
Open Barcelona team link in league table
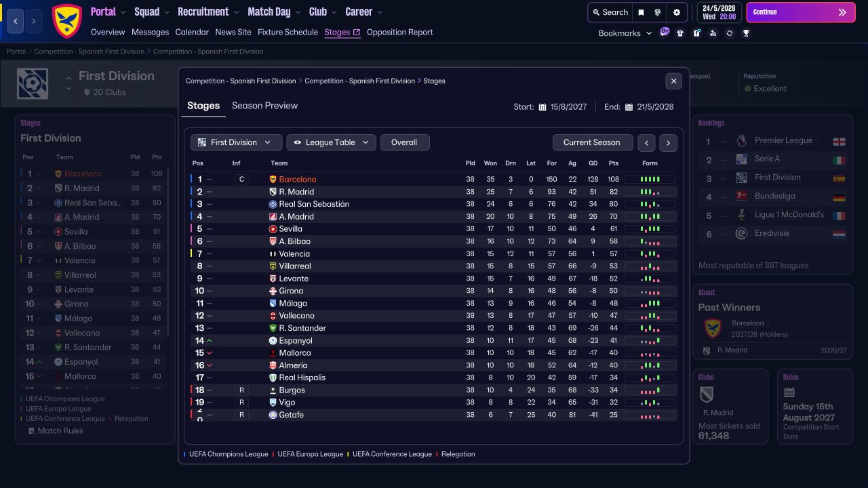tap(298, 180)
